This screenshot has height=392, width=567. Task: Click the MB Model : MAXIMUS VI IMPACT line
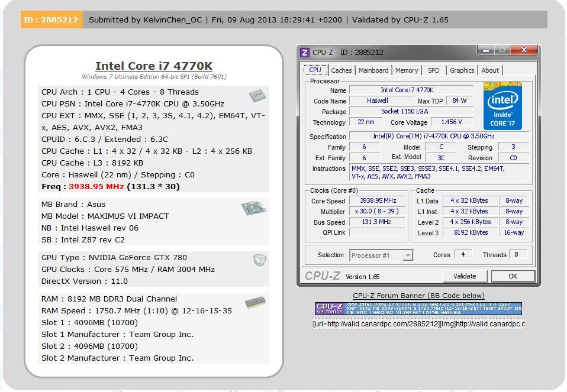click(105, 216)
